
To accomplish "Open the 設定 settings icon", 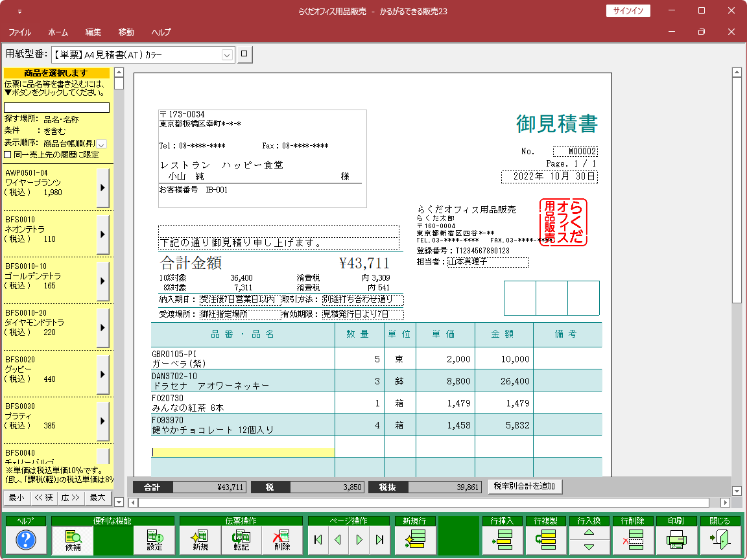I will (x=155, y=540).
